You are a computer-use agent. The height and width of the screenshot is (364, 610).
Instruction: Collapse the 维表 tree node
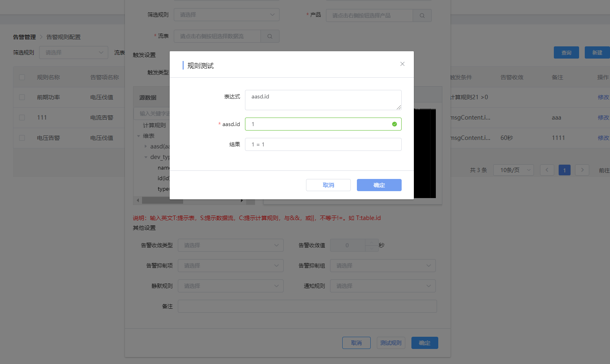(138, 136)
